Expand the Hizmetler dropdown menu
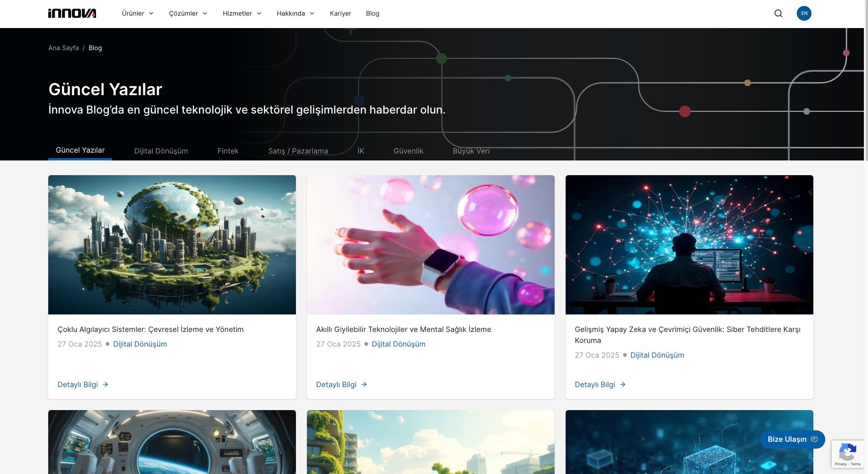 [242, 13]
